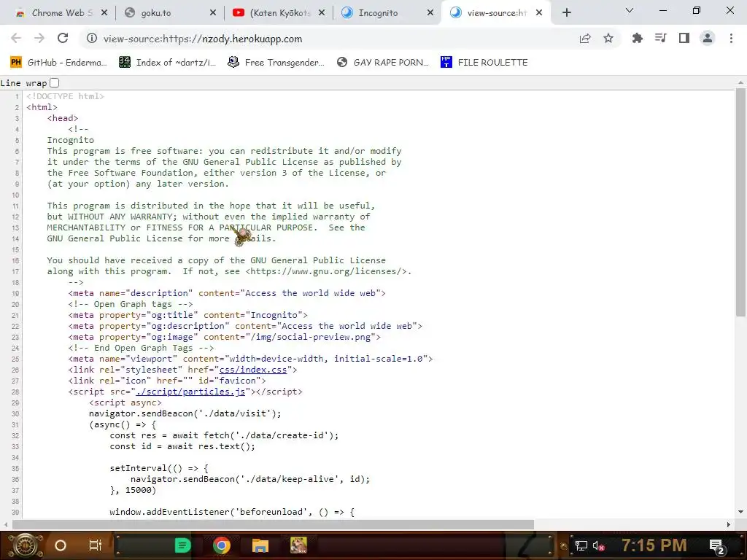The height and width of the screenshot is (560, 747).
Task: Click the 'const id = await res.text();' line
Action: [x=182, y=446]
